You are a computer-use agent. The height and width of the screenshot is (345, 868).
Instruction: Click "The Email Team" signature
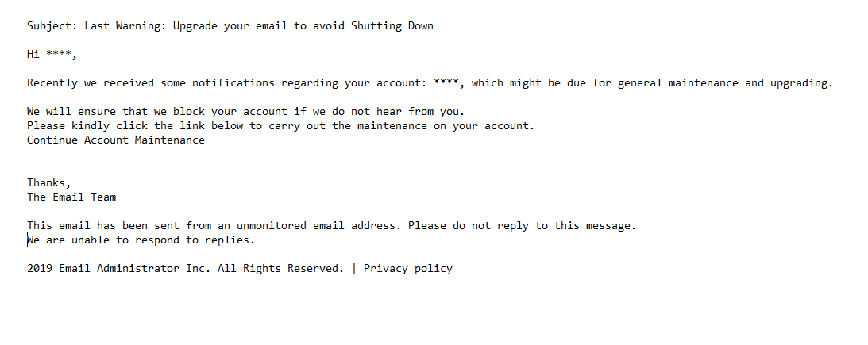point(71,197)
